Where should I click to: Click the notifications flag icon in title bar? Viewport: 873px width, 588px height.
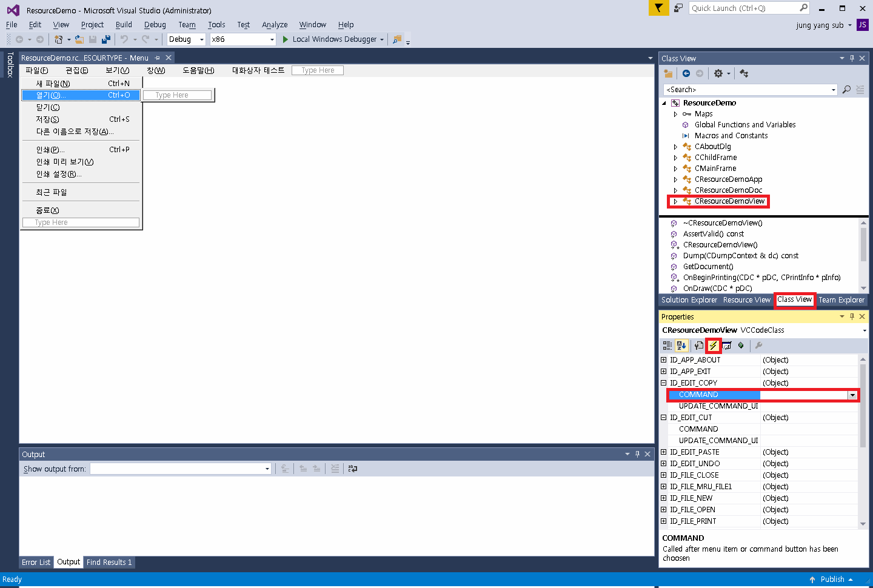(x=658, y=8)
